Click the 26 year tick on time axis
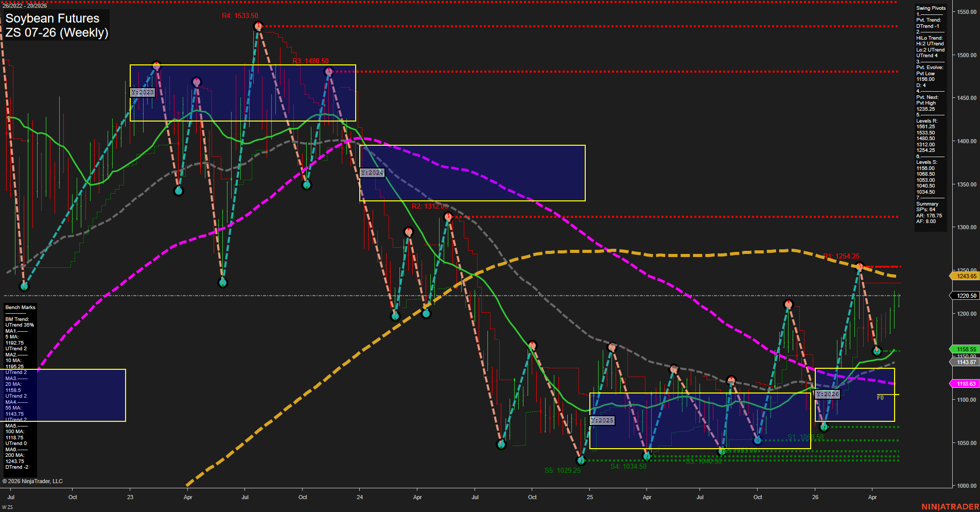Screen dimensions: 980x512 click(x=815, y=497)
